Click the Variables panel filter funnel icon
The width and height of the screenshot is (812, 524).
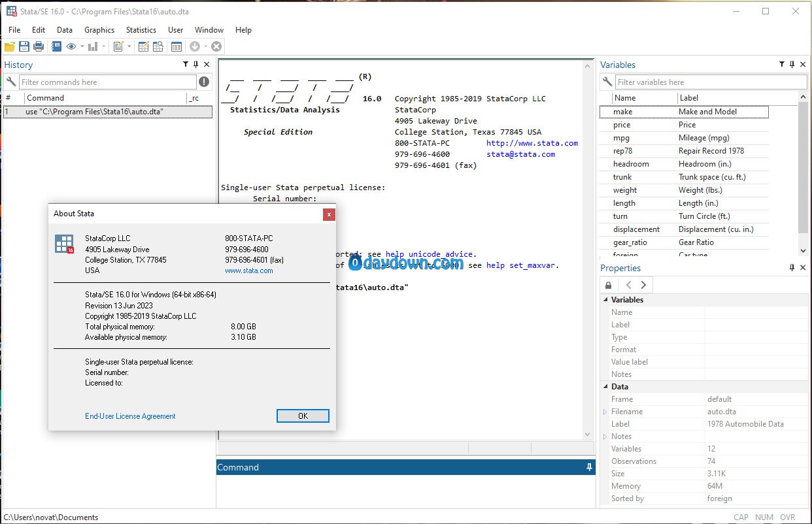pos(782,65)
